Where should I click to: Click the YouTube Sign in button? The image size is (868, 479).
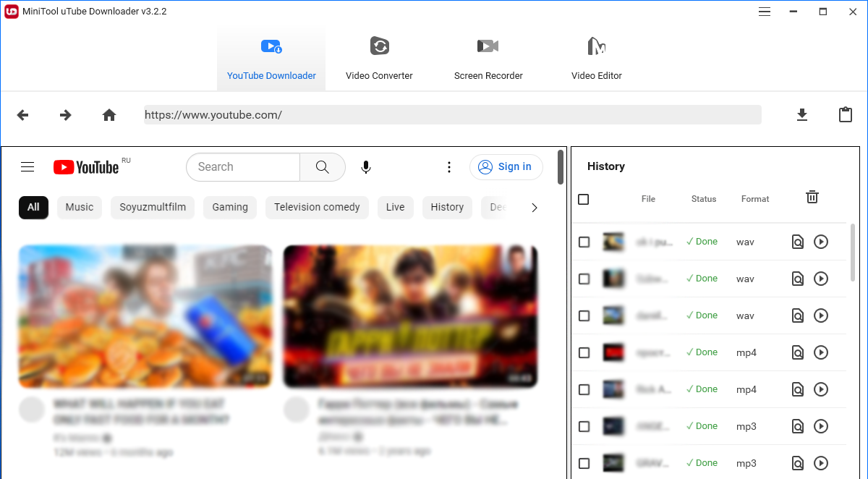pyautogui.click(x=506, y=167)
